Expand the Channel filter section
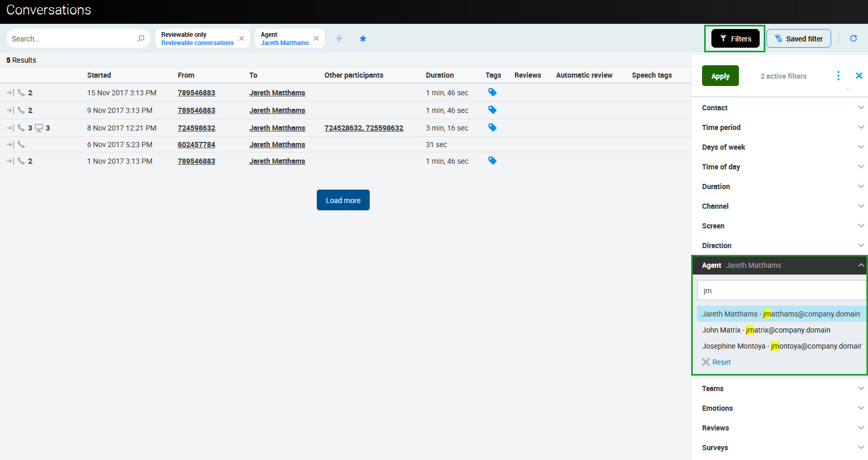868x460 pixels. tap(779, 206)
